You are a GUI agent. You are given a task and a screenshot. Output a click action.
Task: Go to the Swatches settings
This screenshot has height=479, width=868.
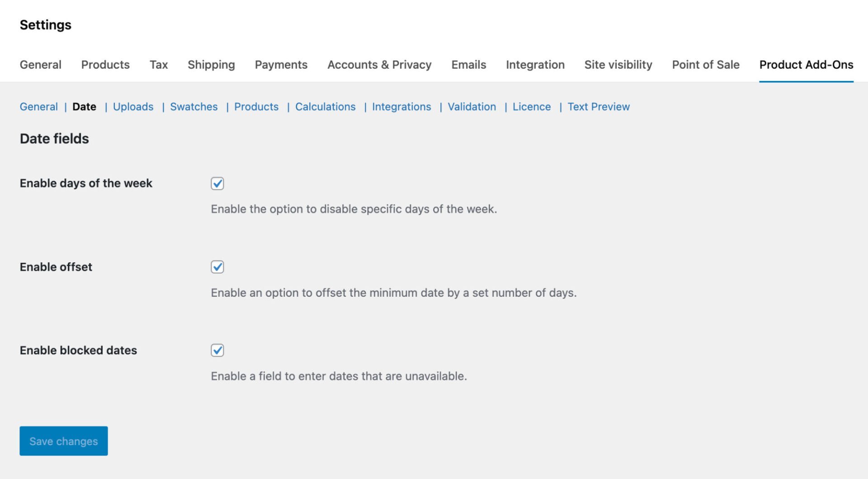[x=193, y=107]
